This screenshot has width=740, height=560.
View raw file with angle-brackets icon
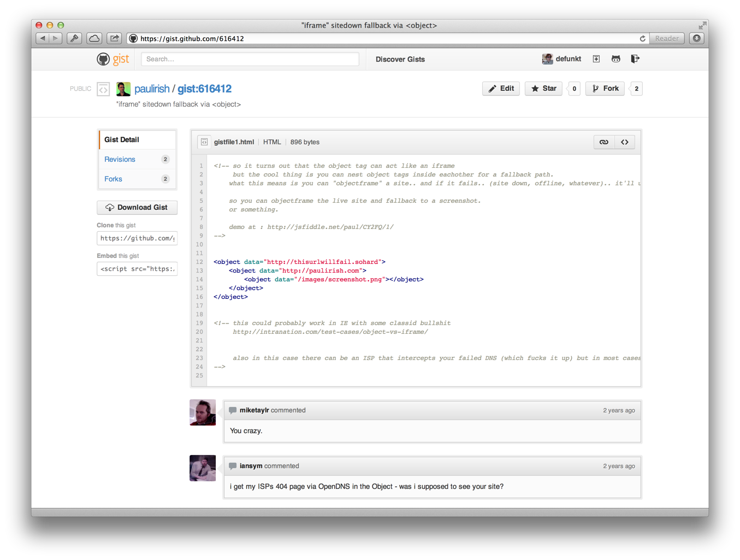click(x=625, y=142)
